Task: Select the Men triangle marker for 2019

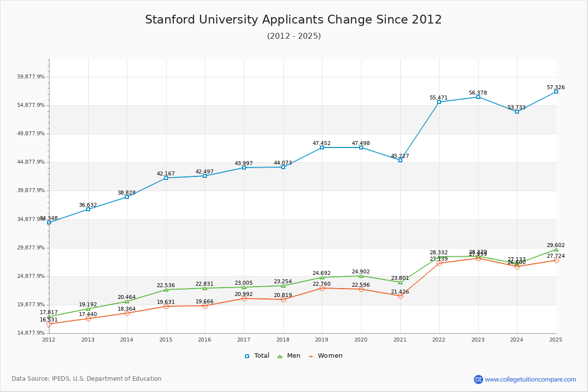Action: click(x=322, y=277)
